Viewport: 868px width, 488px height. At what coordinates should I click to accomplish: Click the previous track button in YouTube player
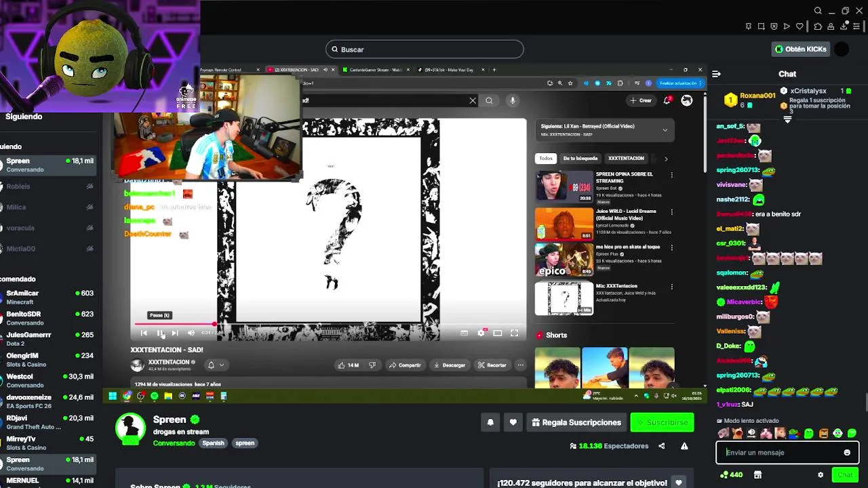click(x=144, y=333)
